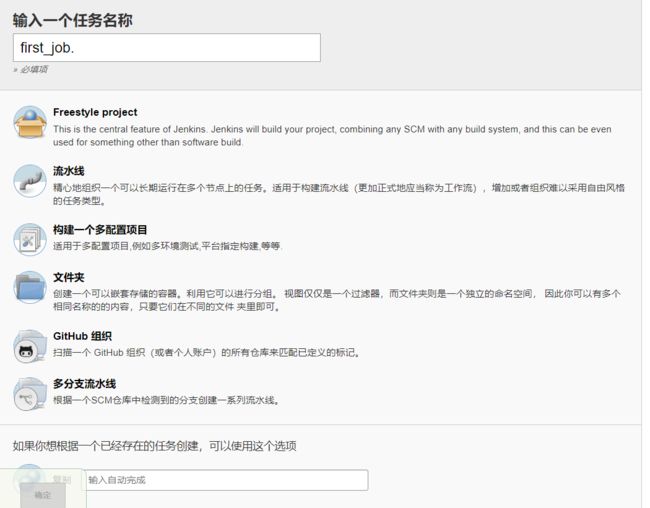Click the 扫描一个 GitHub 组织 description
This screenshot has width=650, height=508.
point(206,352)
